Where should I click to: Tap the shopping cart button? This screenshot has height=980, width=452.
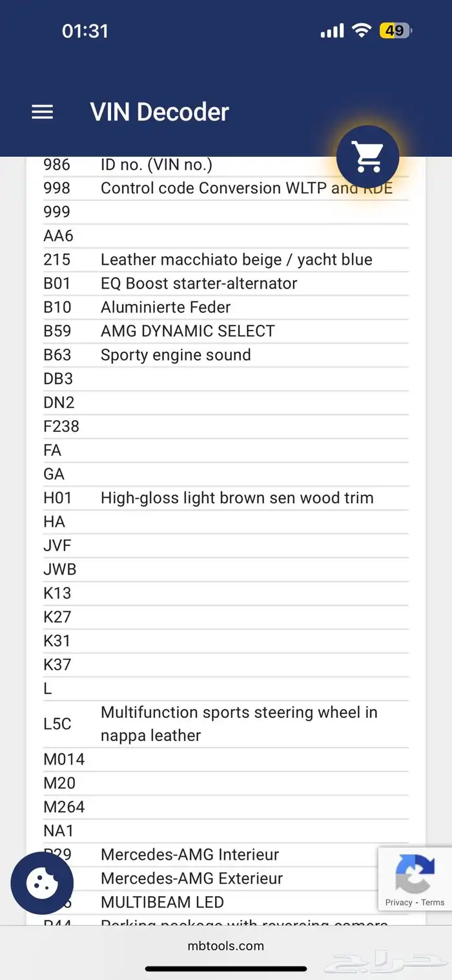(x=368, y=157)
